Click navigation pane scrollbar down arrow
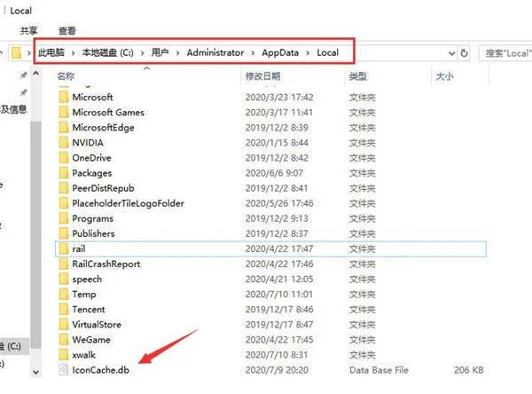Viewport: 532px width, 394px height. [x=36, y=372]
